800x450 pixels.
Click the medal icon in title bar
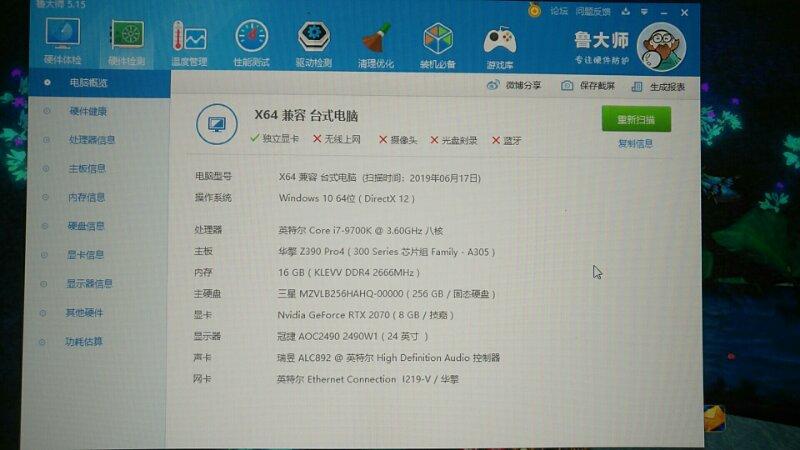point(535,10)
